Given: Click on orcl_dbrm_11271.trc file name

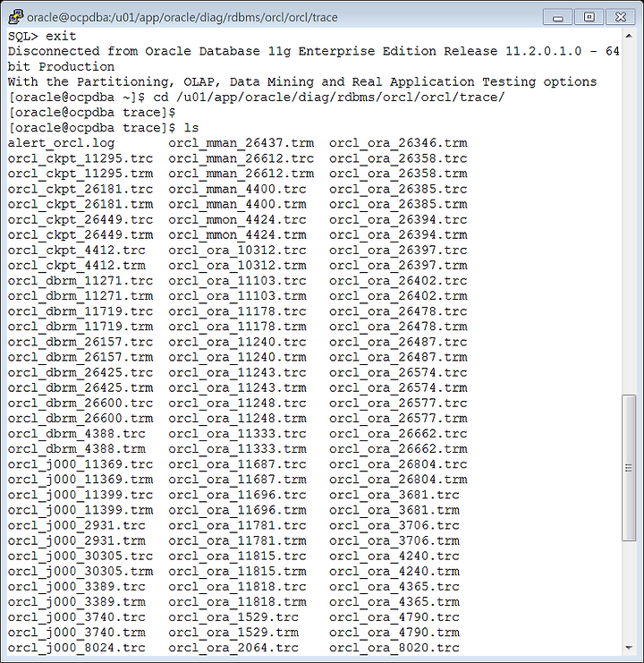Looking at the screenshot, I should (80, 281).
